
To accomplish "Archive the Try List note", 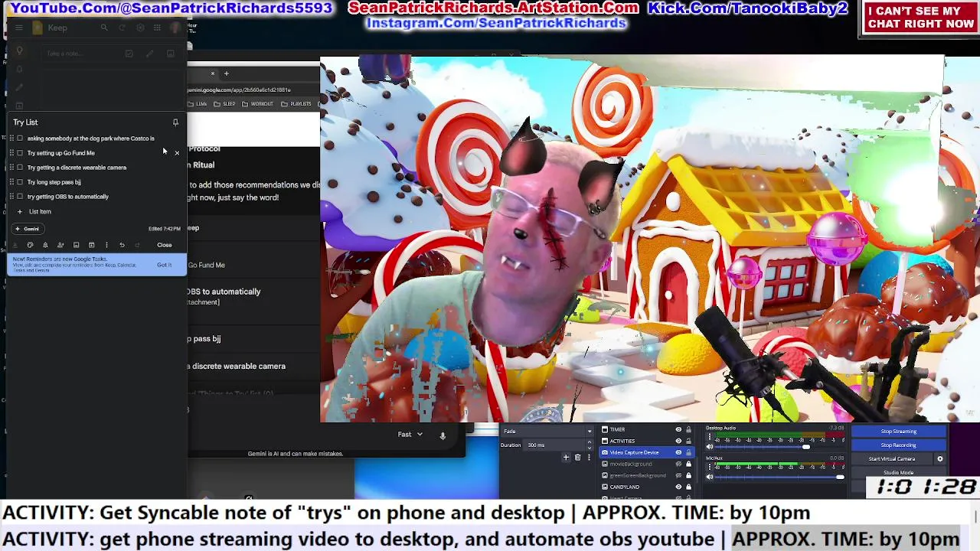I will pyautogui.click(x=91, y=245).
